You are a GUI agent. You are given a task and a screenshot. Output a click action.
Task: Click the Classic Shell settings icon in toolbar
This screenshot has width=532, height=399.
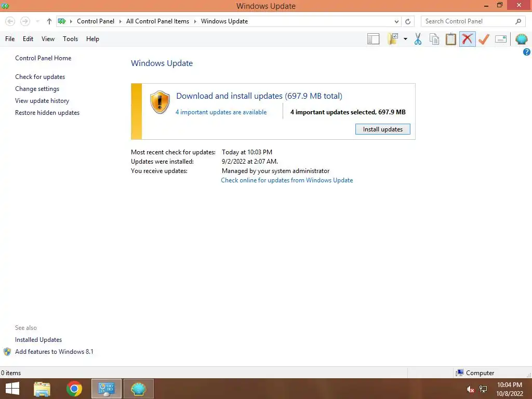521,39
